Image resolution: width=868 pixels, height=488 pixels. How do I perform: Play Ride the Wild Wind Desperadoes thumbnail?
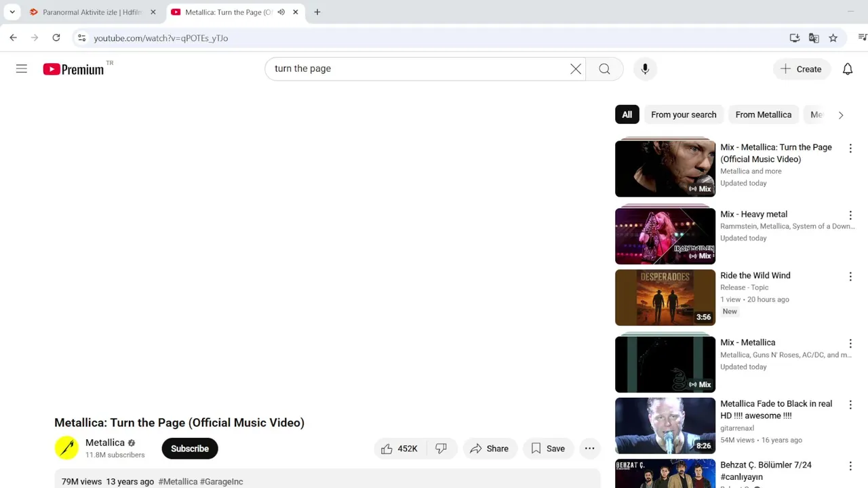[665, 298]
